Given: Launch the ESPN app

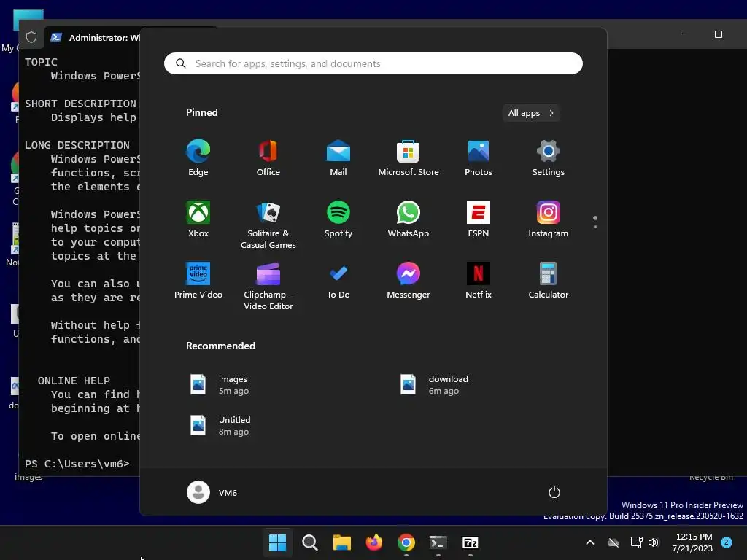Looking at the screenshot, I should click(x=479, y=219).
